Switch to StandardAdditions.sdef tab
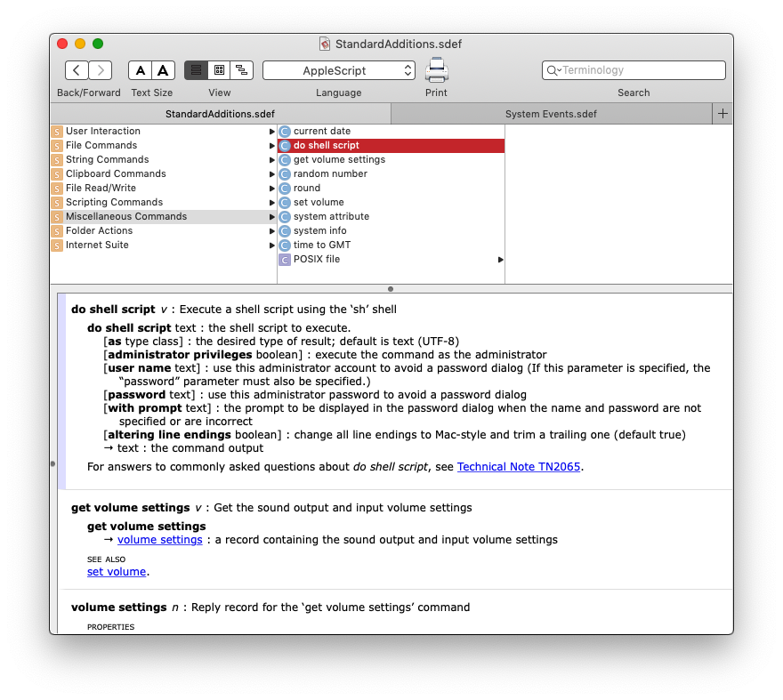Viewport: 783px width, 700px height. pyautogui.click(x=221, y=114)
